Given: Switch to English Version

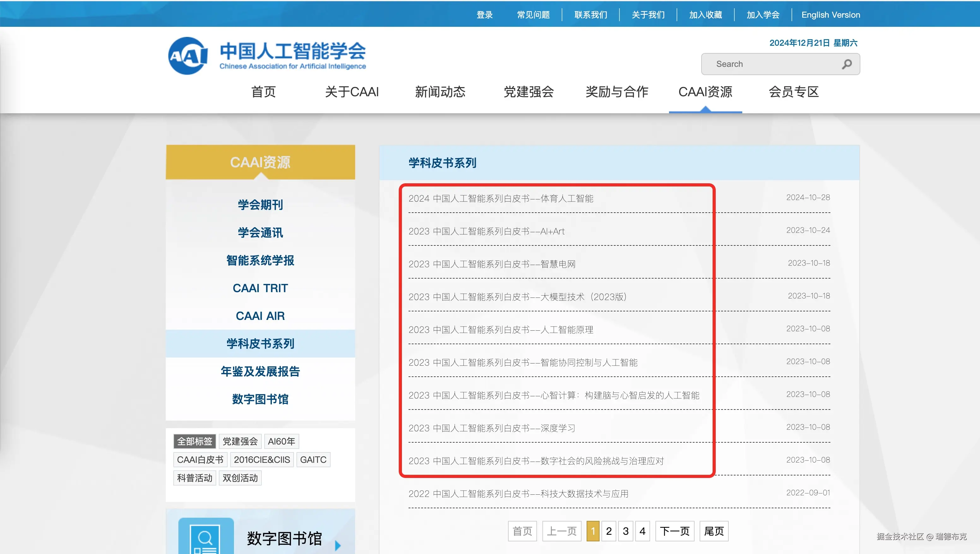Looking at the screenshot, I should pyautogui.click(x=830, y=15).
